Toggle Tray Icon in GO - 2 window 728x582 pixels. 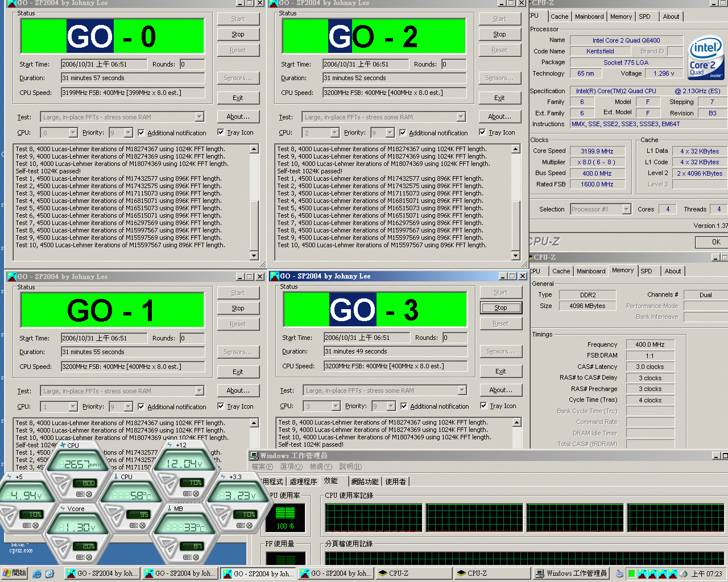(x=482, y=132)
